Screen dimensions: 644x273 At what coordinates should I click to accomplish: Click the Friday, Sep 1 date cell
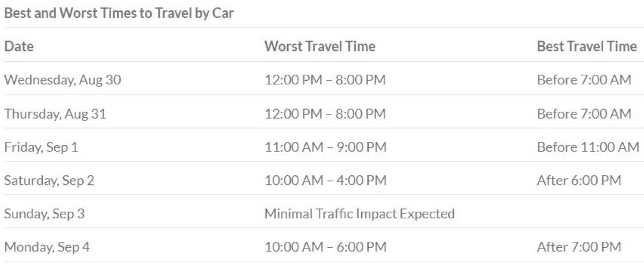pyautogui.click(x=41, y=147)
